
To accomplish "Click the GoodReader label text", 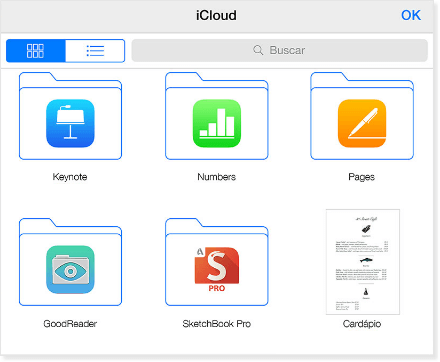I will pyautogui.click(x=70, y=324).
